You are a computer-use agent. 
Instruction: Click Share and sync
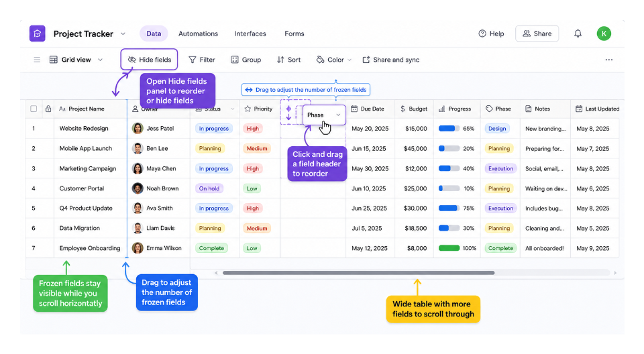pyautogui.click(x=390, y=60)
